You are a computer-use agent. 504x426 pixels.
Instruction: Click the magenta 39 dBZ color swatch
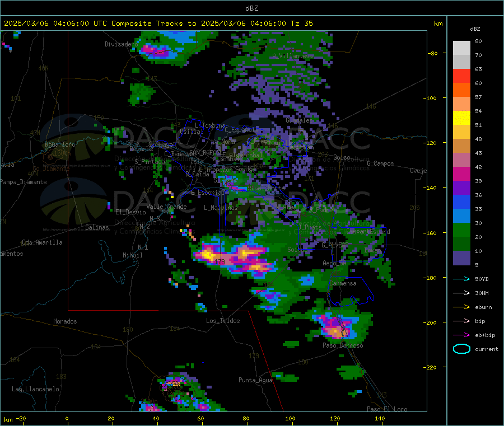461,174
